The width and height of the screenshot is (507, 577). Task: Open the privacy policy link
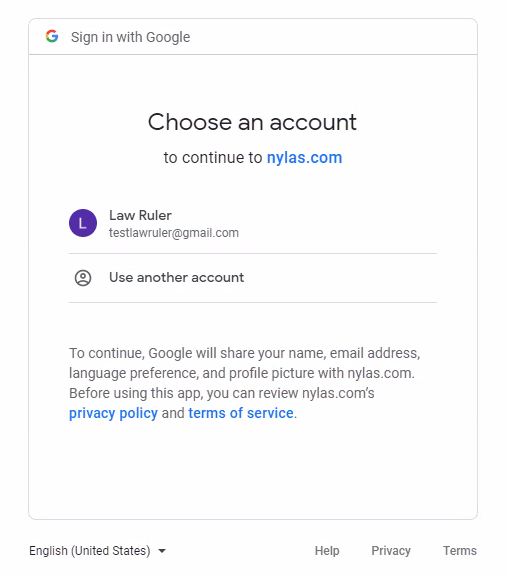[x=113, y=413]
